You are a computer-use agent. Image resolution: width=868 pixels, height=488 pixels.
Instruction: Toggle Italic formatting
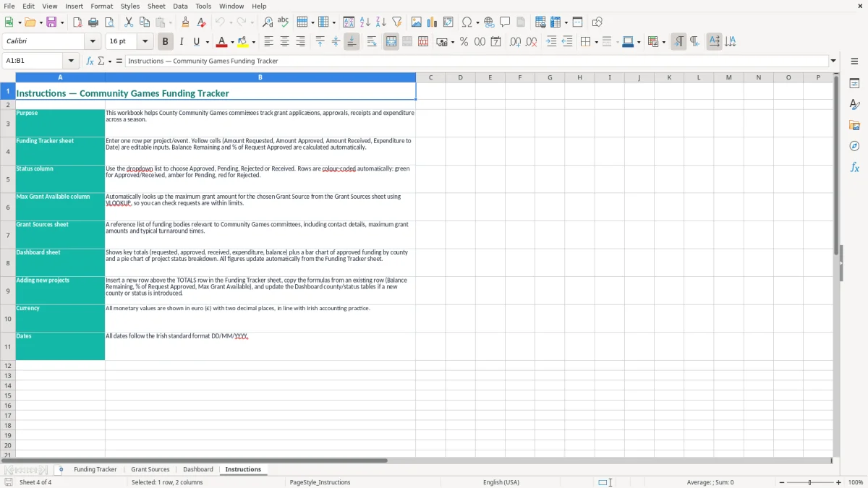click(182, 42)
